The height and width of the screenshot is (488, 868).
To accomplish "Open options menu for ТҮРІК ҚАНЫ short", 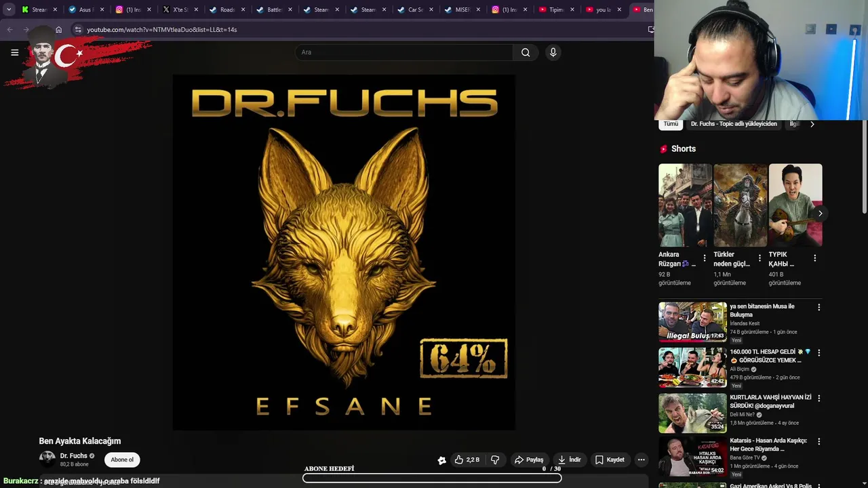I will (814, 258).
